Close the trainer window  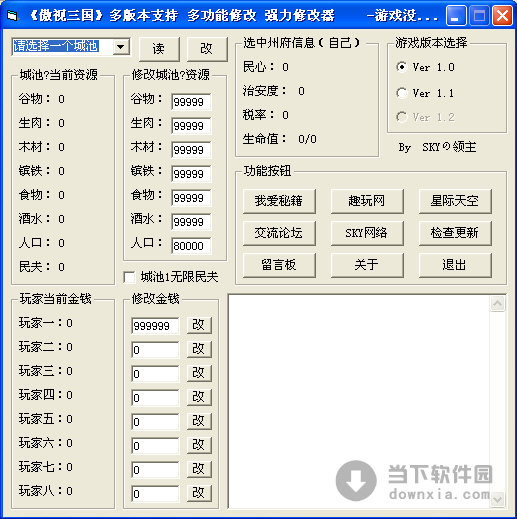point(503,16)
